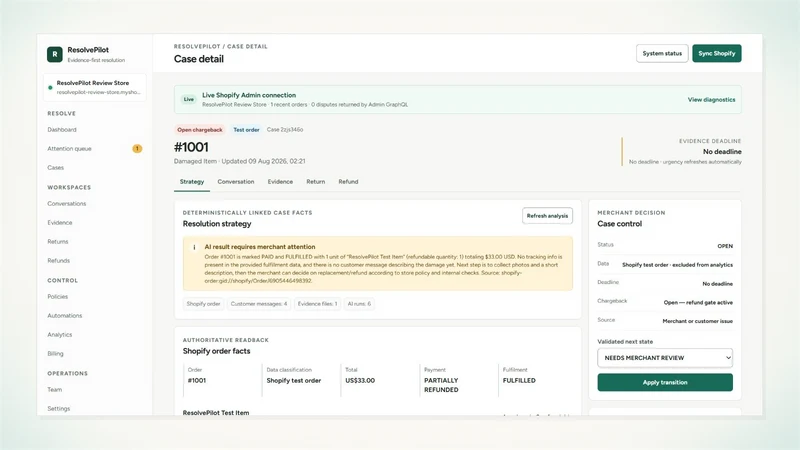Switch to the Conversation tab
This screenshot has height=450, width=800.
[236, 182]
